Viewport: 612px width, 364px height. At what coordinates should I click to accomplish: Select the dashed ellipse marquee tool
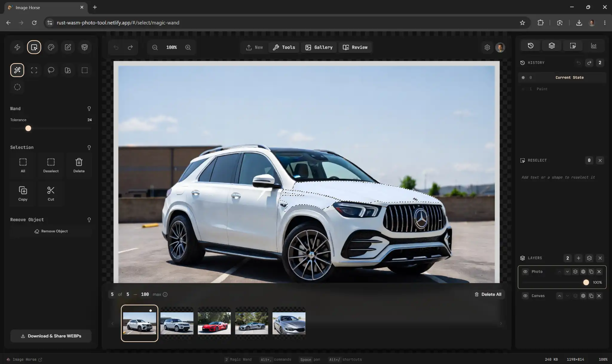point(17,87)
